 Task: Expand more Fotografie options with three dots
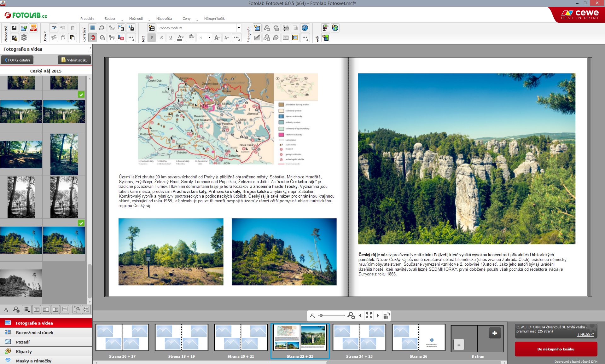(305, 38)
